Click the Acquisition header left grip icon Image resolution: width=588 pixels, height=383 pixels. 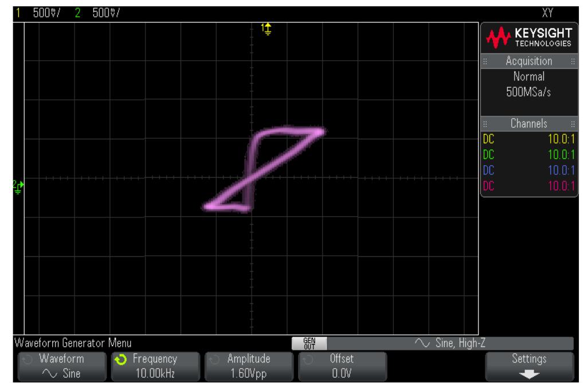tap(485, 61)
